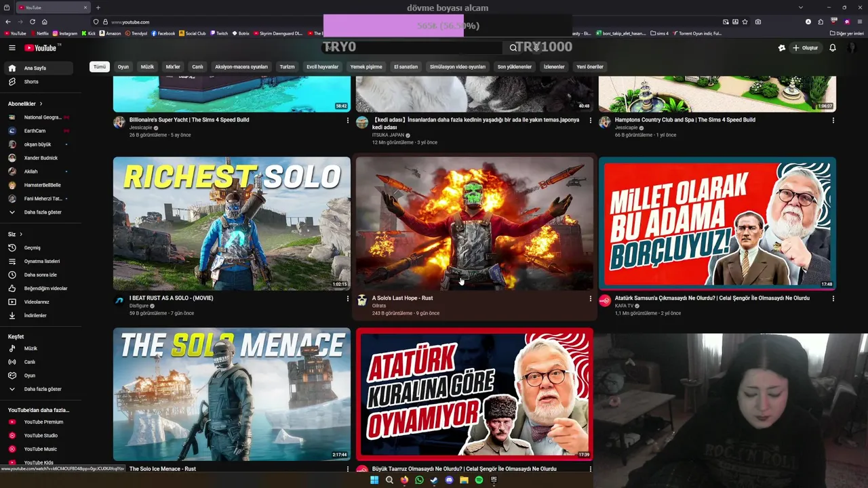This screenshot has width=868, height=488.
Task: Select the Yemek pişirme chip
Action: point(366,67)
